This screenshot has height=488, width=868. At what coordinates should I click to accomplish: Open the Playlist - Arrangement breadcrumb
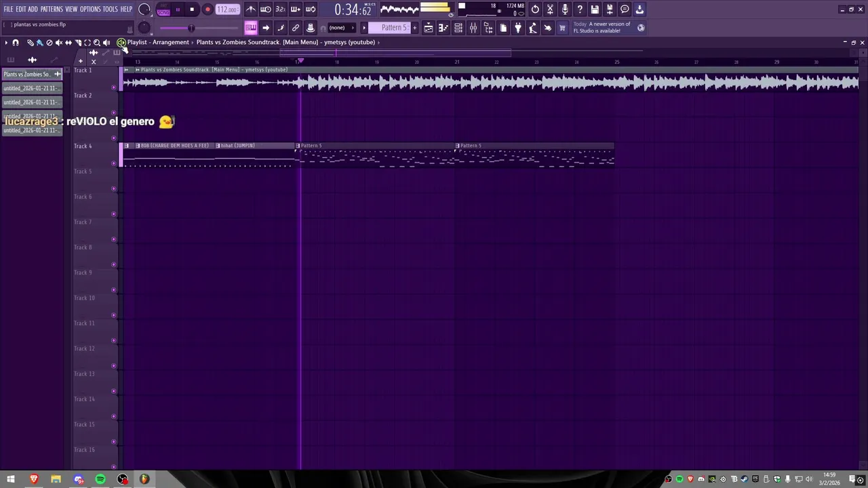coord(158,42)
